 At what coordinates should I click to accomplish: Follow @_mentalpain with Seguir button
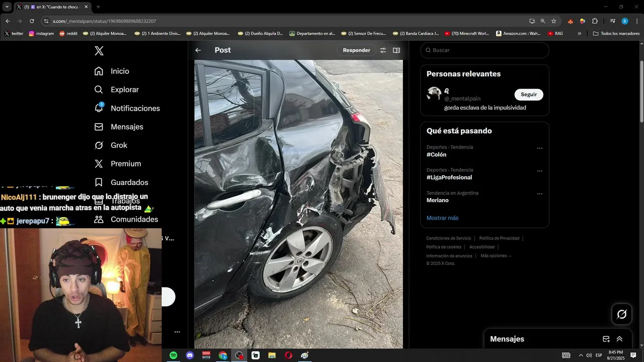[x=529, y=95]
